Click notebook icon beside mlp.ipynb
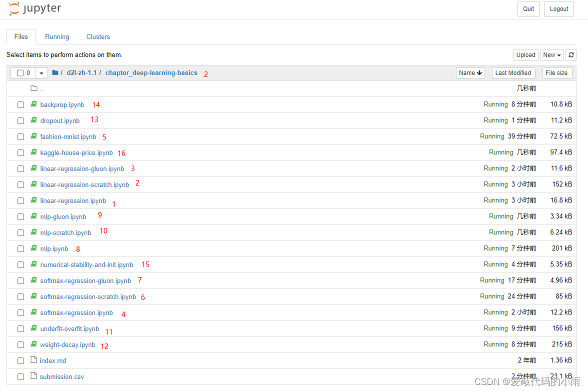588x391 pixels. point(34,248)
